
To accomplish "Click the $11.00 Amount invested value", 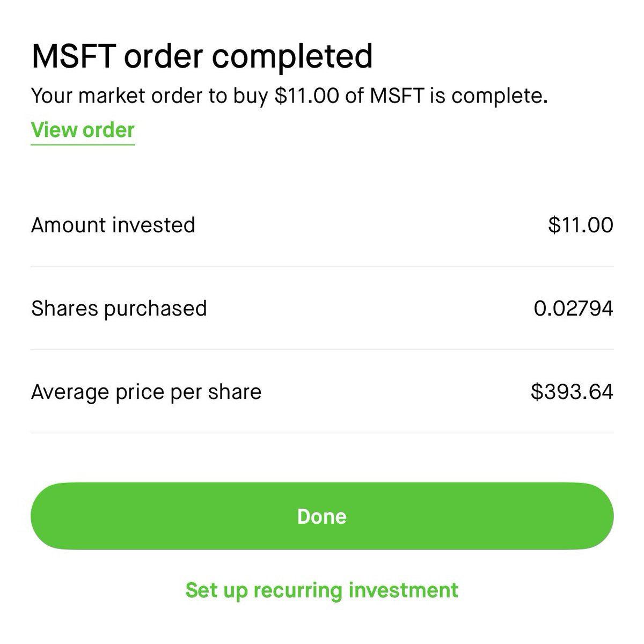I will pyautogui.click(x=580, y=225).
